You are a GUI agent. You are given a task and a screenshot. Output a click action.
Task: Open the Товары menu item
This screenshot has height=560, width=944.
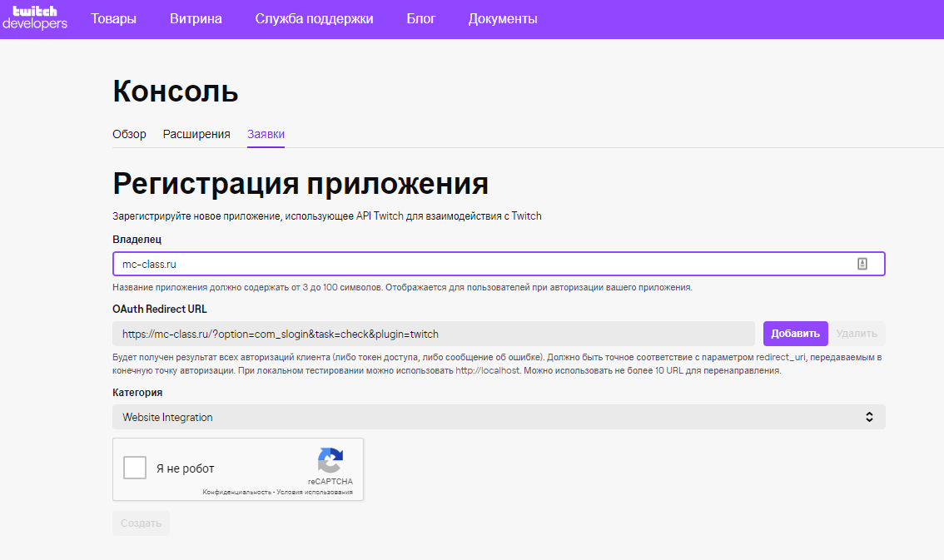(x=114, y=18)
